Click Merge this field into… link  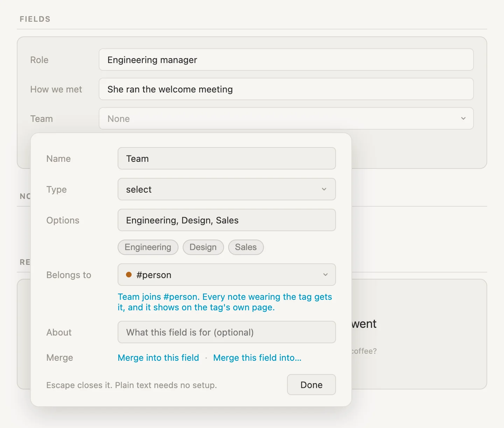pyautogui.click(x=257, y=358)
